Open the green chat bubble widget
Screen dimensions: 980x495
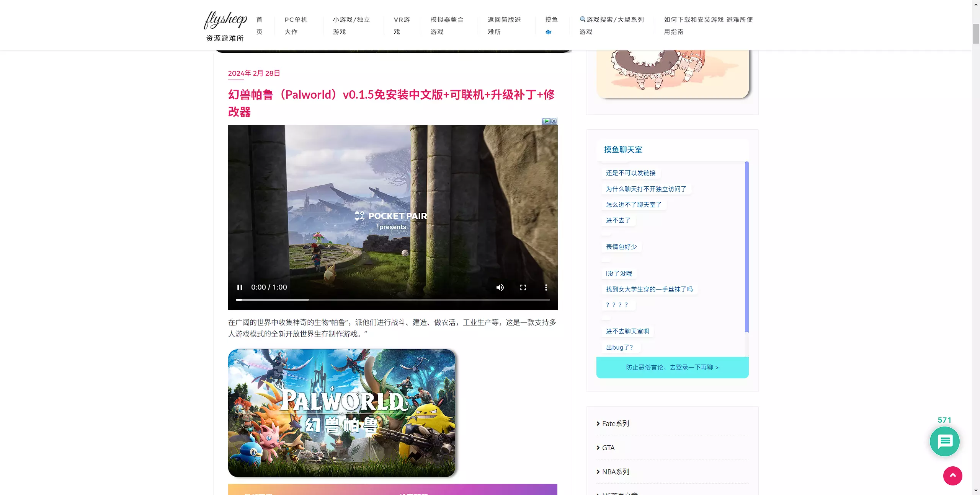(944, 441)
